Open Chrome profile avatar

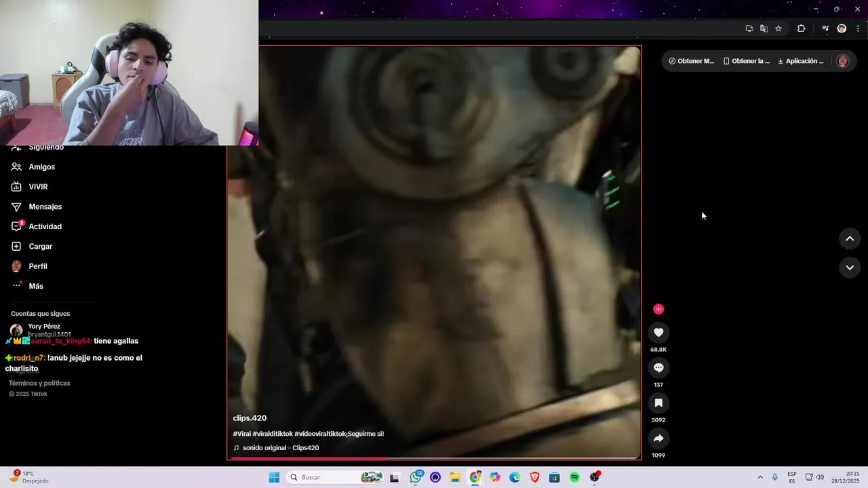tap(842, 28)
